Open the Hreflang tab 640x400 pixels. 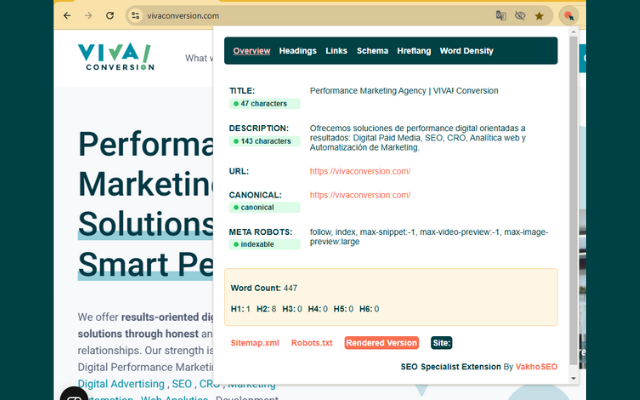(414, 51)
